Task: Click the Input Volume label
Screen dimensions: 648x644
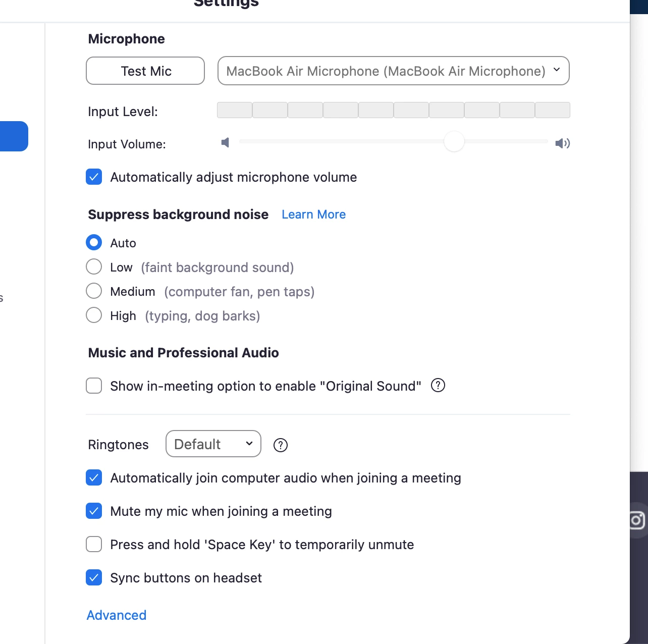Action: [x=127, y=144]
